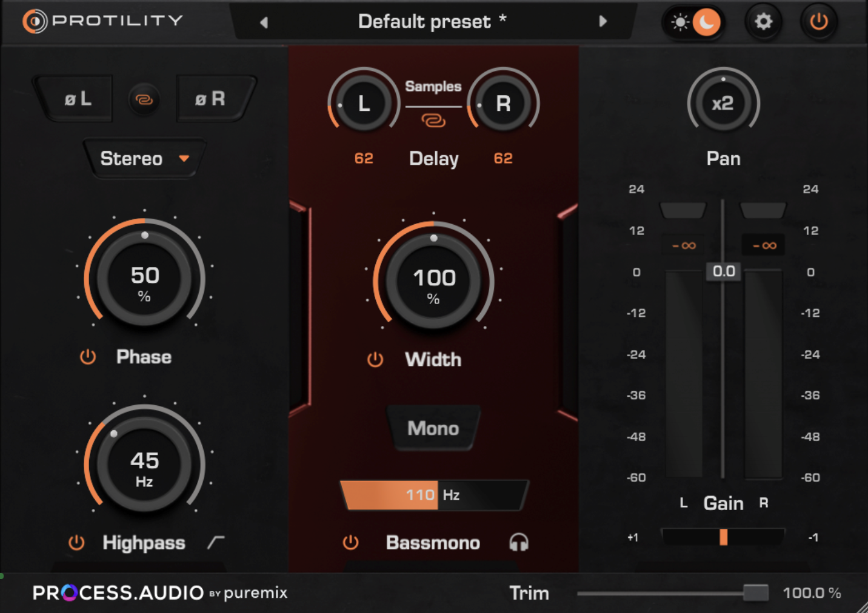Select Trim value 100.0 %

pos(812,593)
